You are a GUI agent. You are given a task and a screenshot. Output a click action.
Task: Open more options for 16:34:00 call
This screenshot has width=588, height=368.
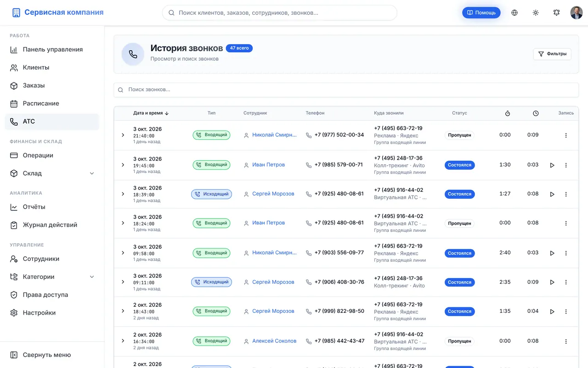pyautogui.click(x=566, y=341)
